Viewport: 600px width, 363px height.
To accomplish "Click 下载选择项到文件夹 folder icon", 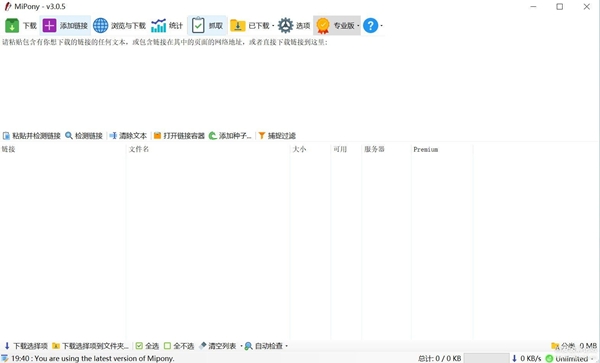I will pos(56,346).
